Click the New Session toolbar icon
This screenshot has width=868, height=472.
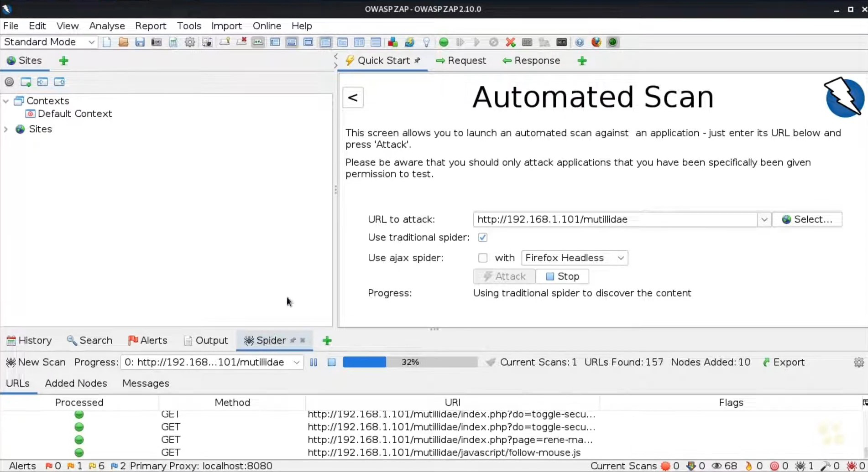[x=107, y=42]
